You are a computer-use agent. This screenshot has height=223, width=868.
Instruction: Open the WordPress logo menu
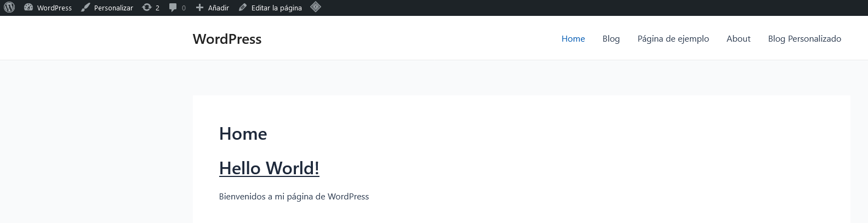click(9, 8)
